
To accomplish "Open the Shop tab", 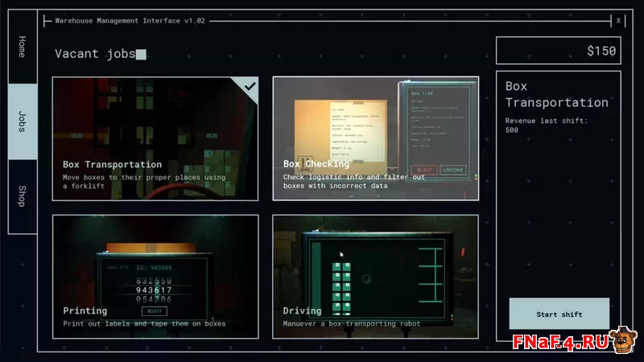I will click(x=23, y=196).
